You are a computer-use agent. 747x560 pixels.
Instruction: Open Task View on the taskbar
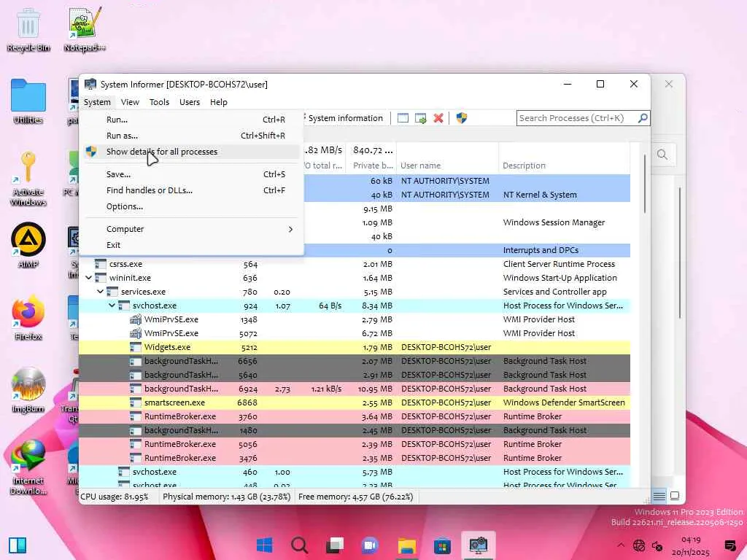click(335, 545)
